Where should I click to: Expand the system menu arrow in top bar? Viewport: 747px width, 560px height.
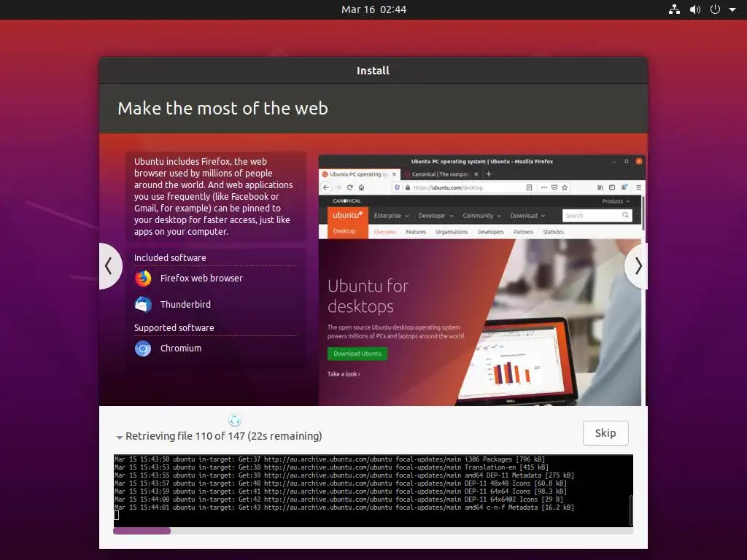click(732, 9)
